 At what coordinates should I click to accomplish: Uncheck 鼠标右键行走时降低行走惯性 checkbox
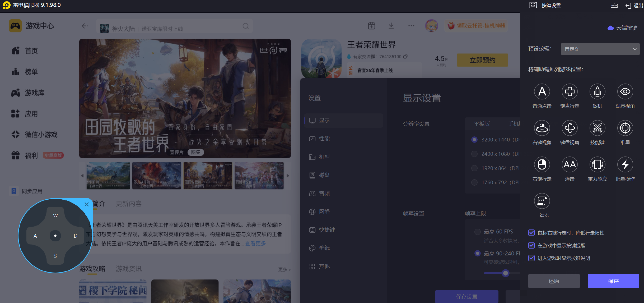531,233
